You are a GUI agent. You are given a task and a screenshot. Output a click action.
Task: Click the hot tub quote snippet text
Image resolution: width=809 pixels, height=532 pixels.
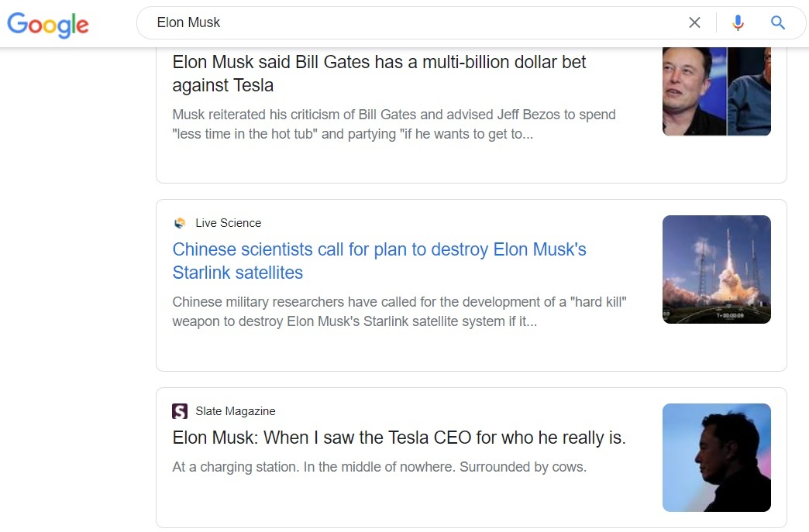(394, 124)
